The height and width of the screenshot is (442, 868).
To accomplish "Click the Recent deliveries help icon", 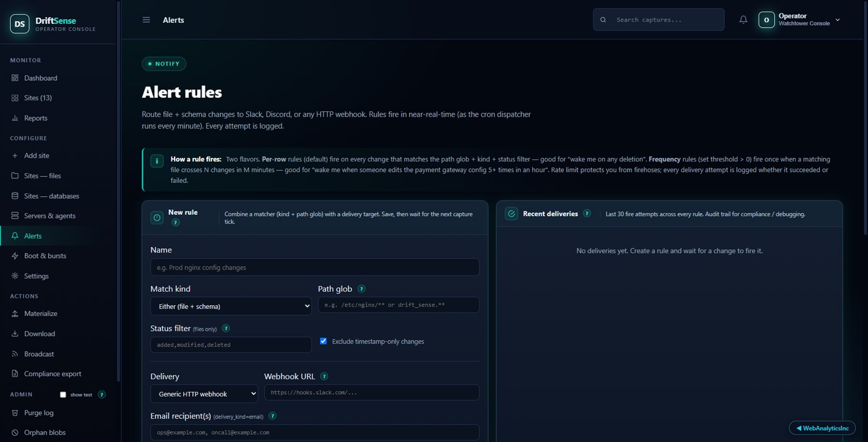I will coord(587,214).
